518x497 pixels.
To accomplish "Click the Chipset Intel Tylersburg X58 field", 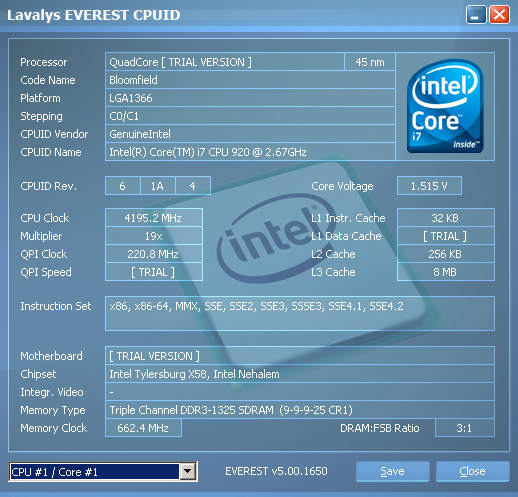I will point(300,374).
